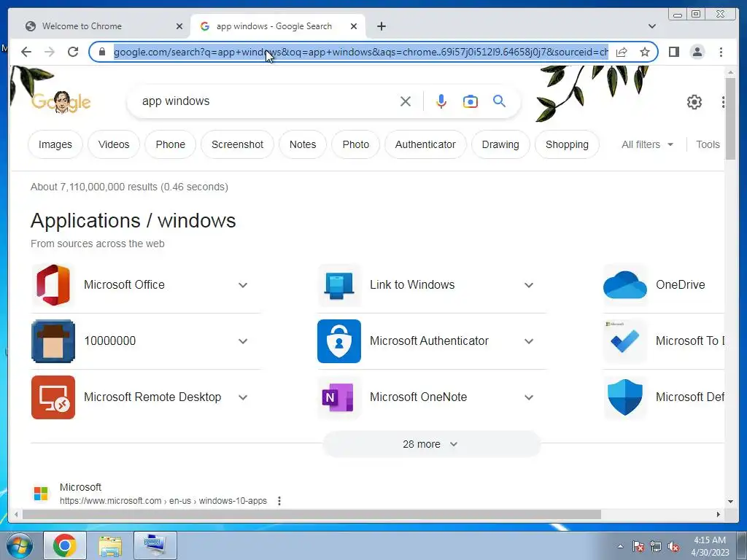Search by image with the camera icon
The height and width of the screenshot is (560, 747).
471,101
